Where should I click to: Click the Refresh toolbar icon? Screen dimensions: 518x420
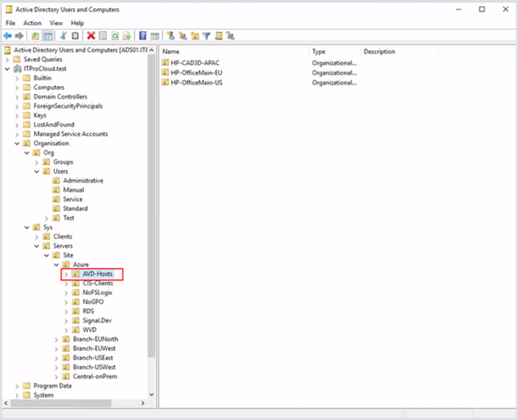click(x=115, y=36)
